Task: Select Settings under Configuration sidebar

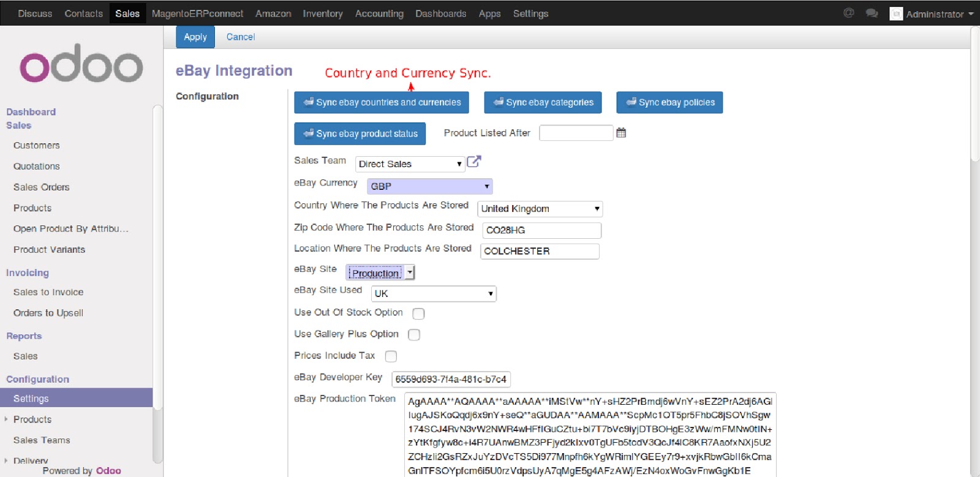Action: coord(76,398)
